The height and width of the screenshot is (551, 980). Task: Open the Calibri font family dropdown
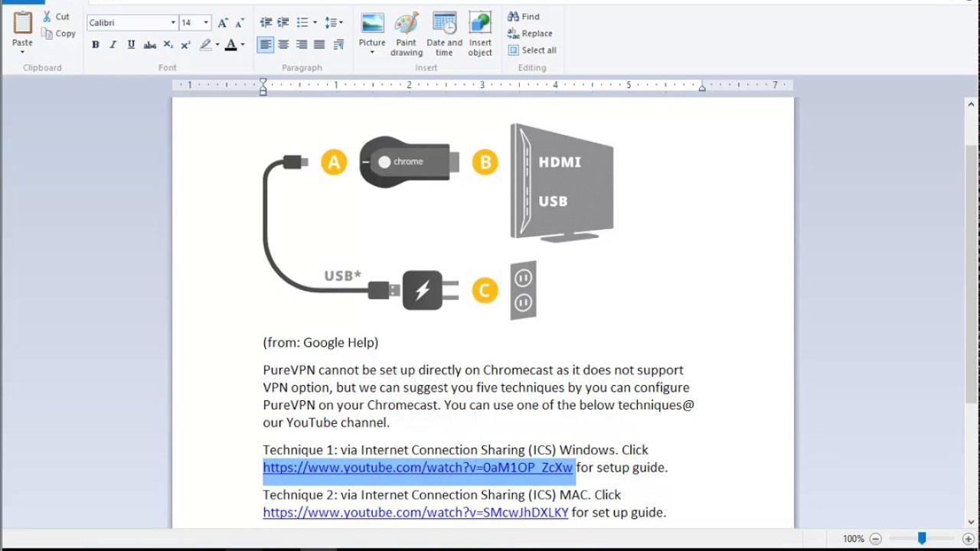tap(173, 23)
